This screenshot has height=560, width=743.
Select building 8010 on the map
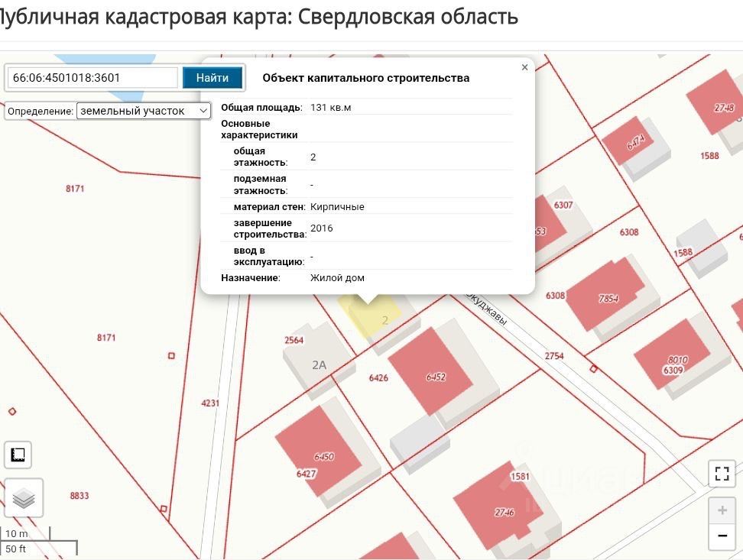pyautogui.click(x=673, y=354)
